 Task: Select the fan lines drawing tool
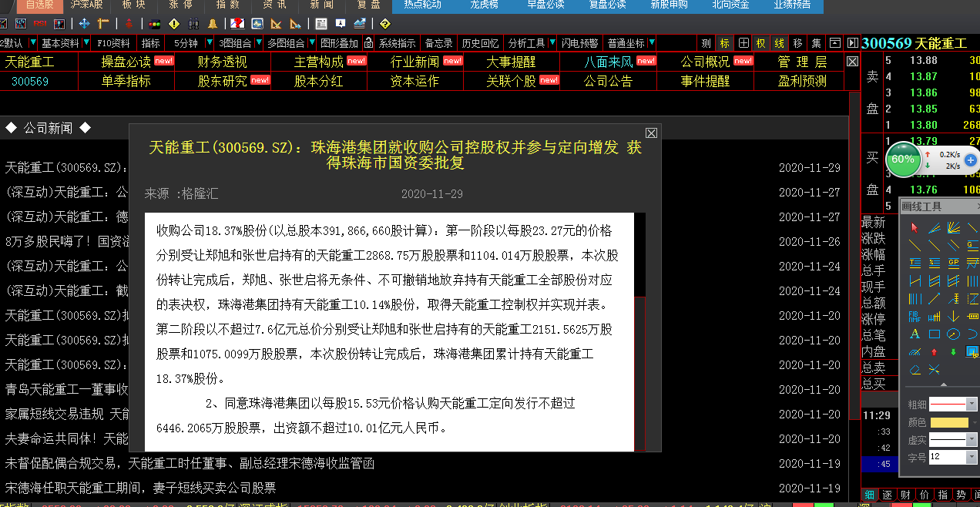pyautogui.click(x=953, y=228)
